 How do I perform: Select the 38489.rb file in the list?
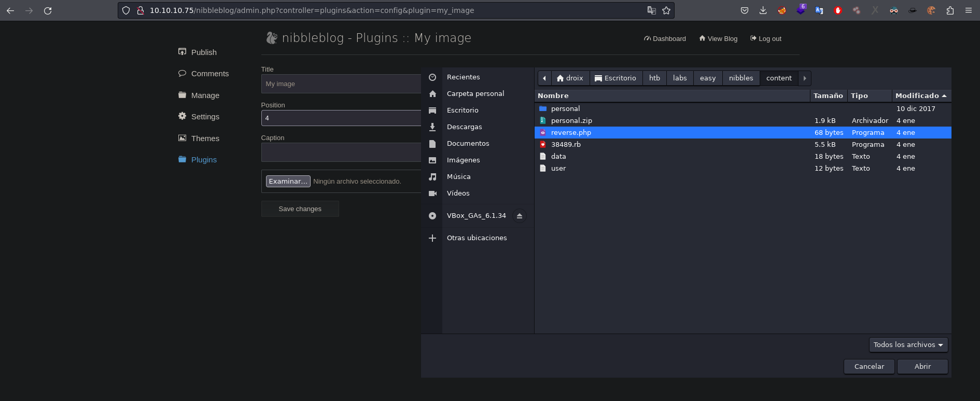tap(566, 145)
